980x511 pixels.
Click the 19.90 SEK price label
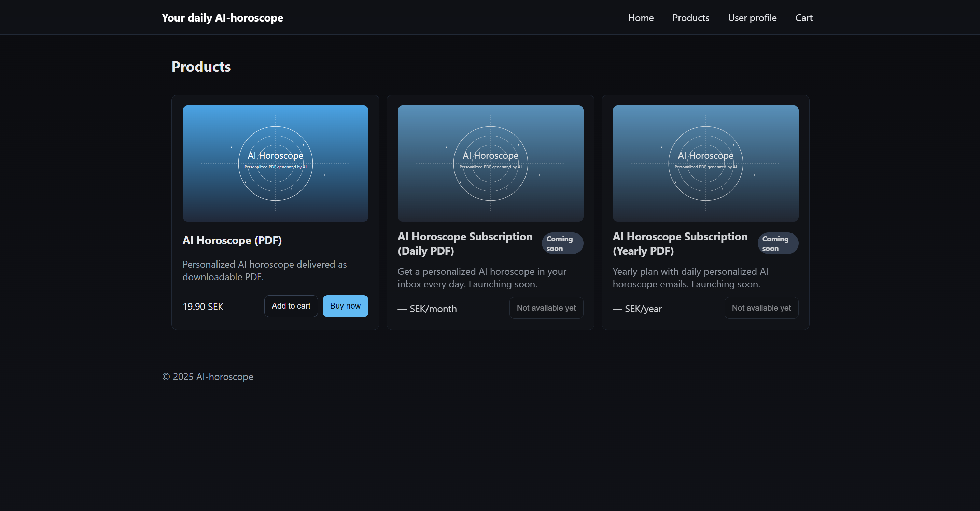[x=203, y=307]
